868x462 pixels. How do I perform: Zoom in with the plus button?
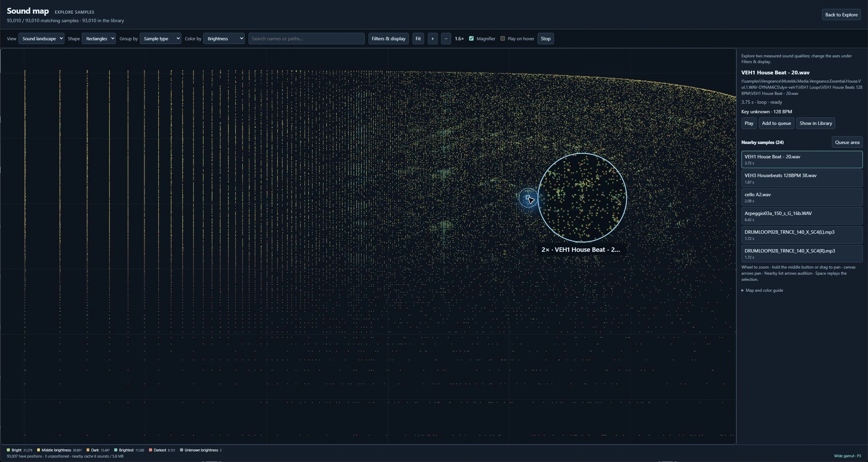[433, 39]
